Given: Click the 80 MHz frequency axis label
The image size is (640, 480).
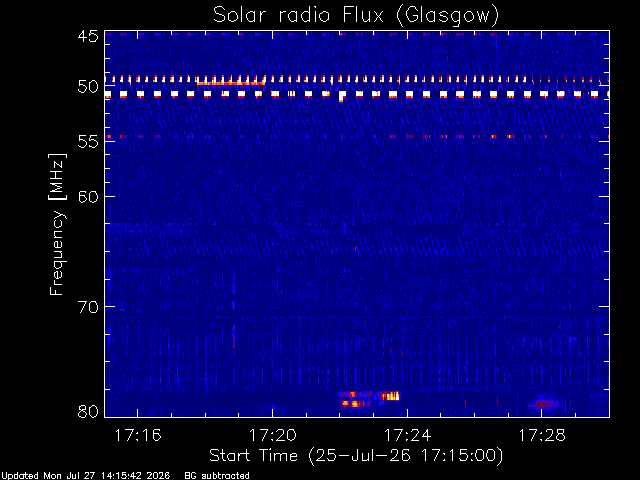Looking at the screenshot, I should pos(88,411).
